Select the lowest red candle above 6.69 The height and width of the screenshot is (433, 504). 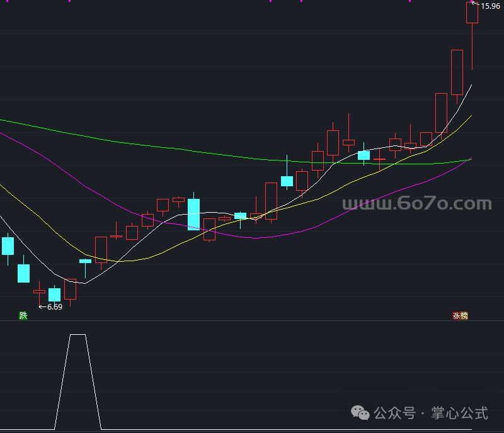tap(39, 291)
